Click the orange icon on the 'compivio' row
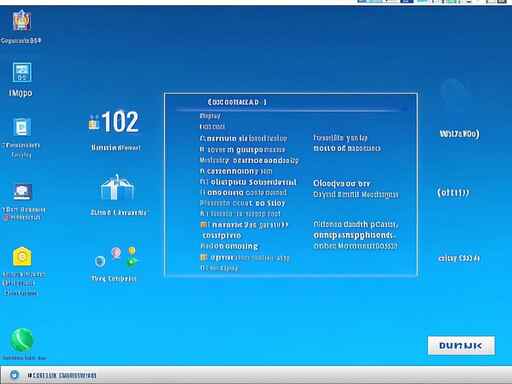This screenshot has height=384, width=512. tap(204, 225)
